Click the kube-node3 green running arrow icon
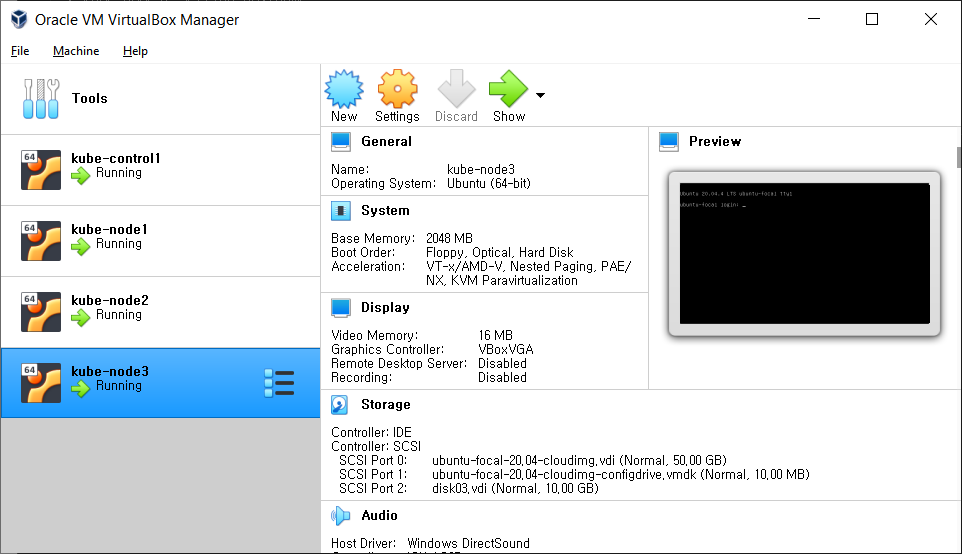The width and height of the screenshot is (962, 554). (x=80, y=388)
